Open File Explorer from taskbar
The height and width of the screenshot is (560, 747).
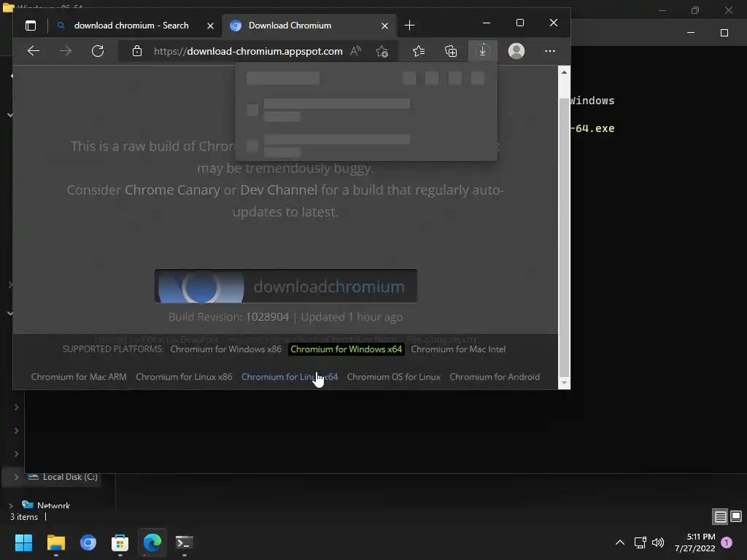pyautogui.click(x=55, y=542)
